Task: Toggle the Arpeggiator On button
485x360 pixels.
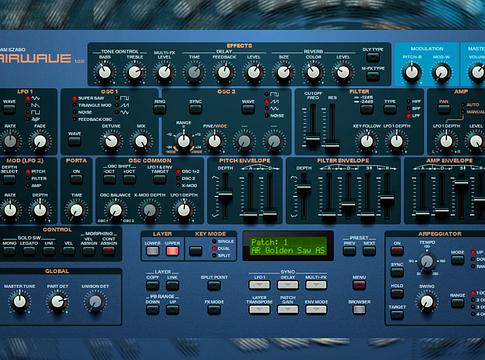Action: point(397,251)
